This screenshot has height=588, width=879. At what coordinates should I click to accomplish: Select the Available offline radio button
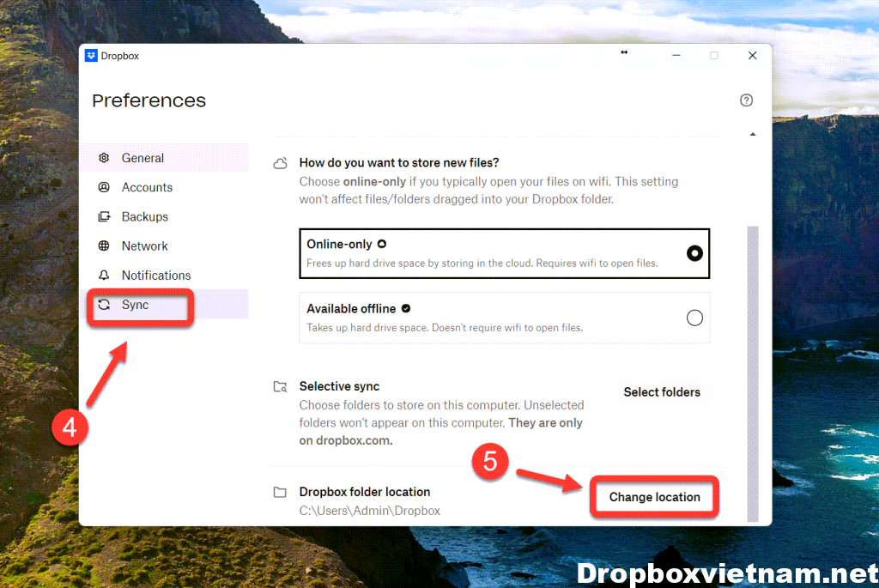click(x=694, y=318)
